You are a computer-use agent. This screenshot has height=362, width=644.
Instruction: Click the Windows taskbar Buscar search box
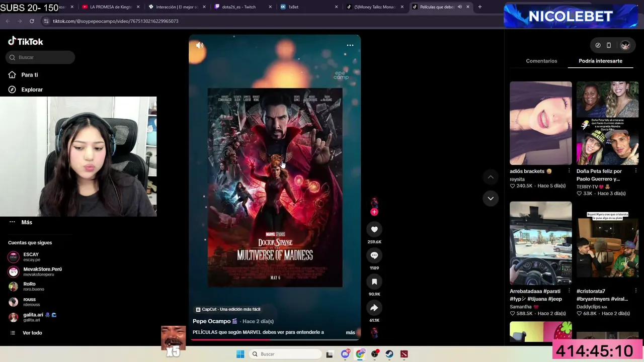pyautogui.click(x=286, y=354)
